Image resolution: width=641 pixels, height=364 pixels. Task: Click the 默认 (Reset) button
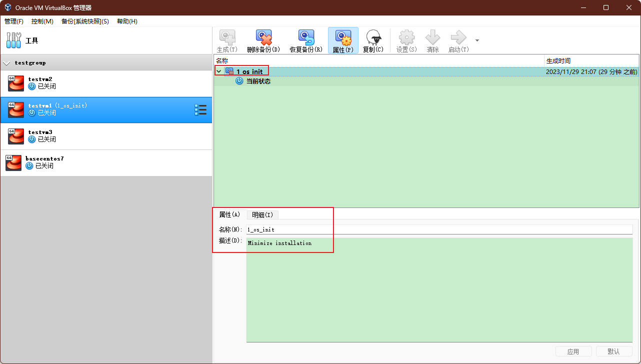[614, 351]
